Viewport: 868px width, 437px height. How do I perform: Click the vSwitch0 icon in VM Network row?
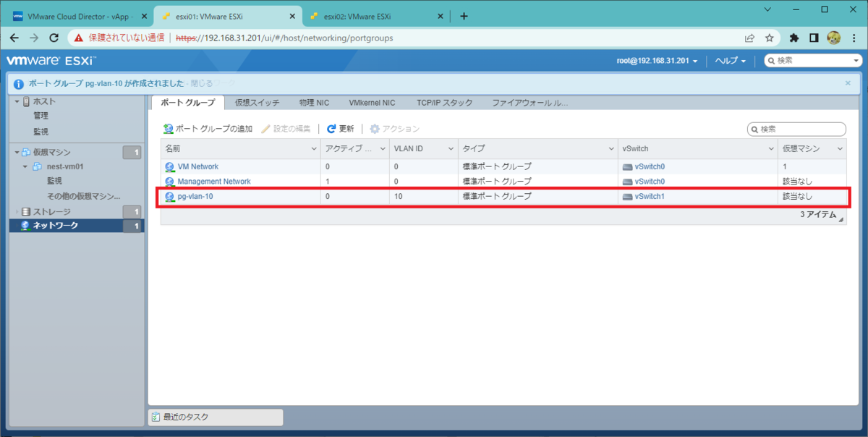coord(627,166)
